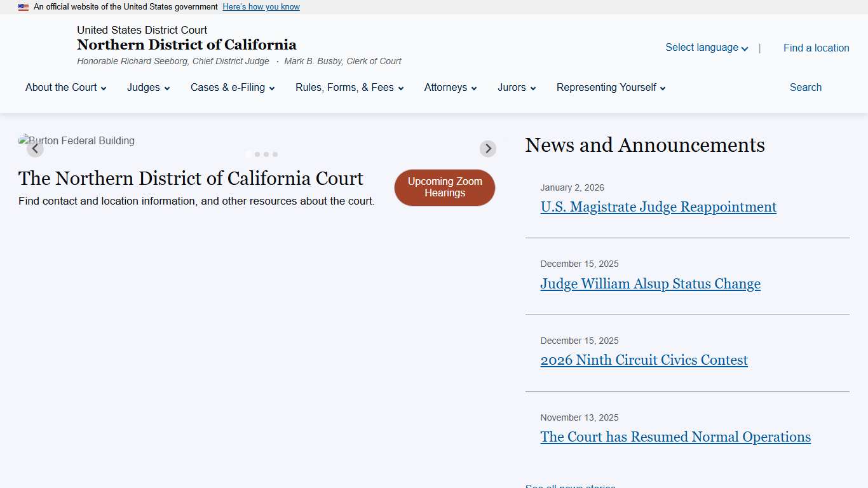Click the Upcoming Zoom Hearings button
The height and width of the screenshot is (488, 868).
(x=444, y=187)
